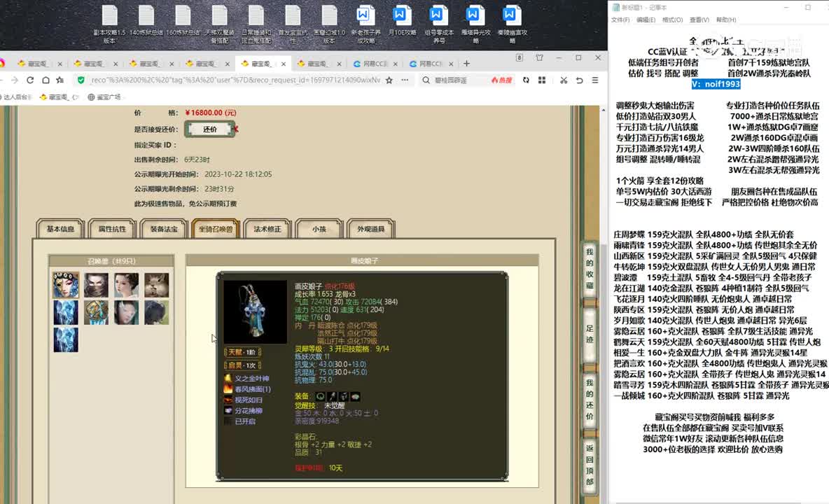Click the 还价 bargain button
Viewport: 829px width, 504px height.
click(x=210, y=129)
